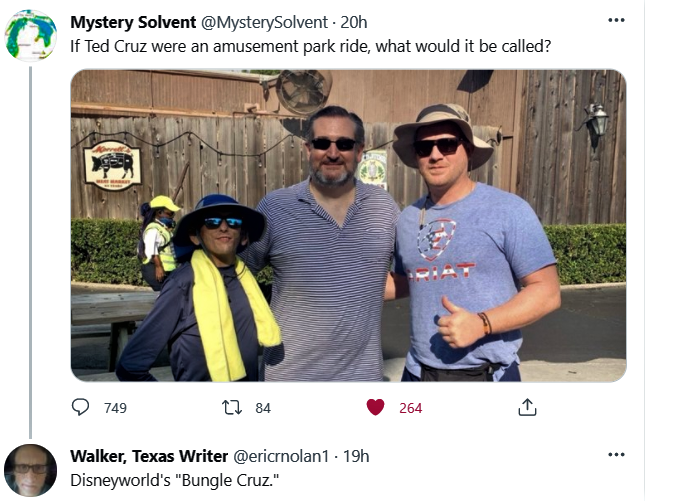
Task: Click Walker, Texas Writer's profile avatar
Action: 30,469
